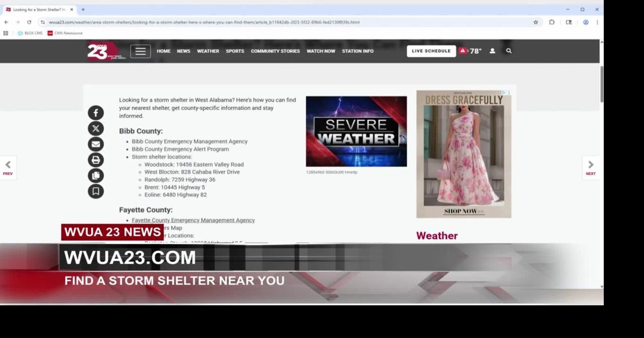Select the storm shelter browser tab

(x=39, y=10)
